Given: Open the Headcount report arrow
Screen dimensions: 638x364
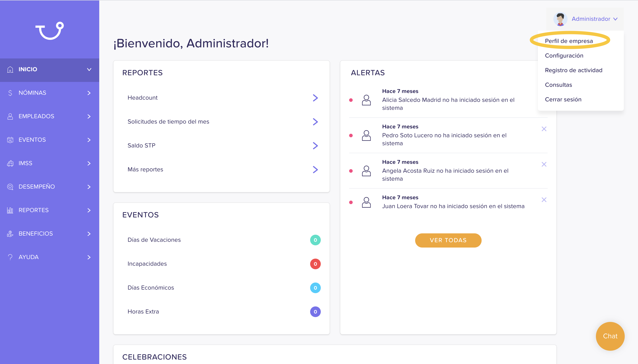Looking at the screenshot, I should 315,98.
